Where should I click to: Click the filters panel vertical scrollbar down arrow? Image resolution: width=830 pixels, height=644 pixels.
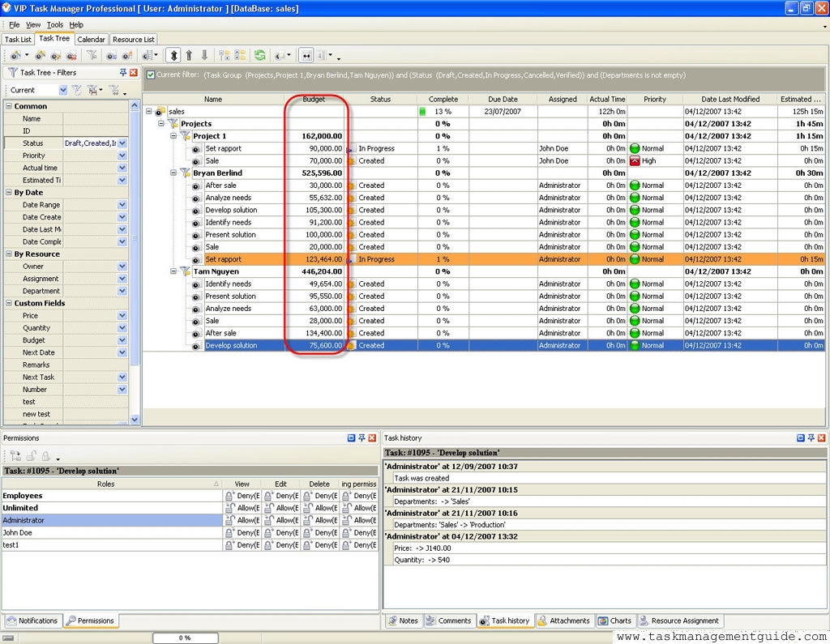tap(135, 419)
